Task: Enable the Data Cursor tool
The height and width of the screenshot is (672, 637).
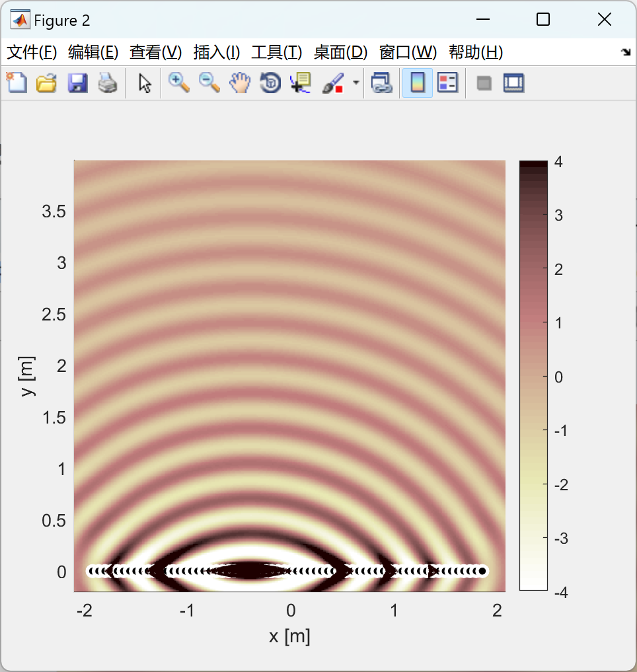Action: pyautogui.click(x=301, y=83)
